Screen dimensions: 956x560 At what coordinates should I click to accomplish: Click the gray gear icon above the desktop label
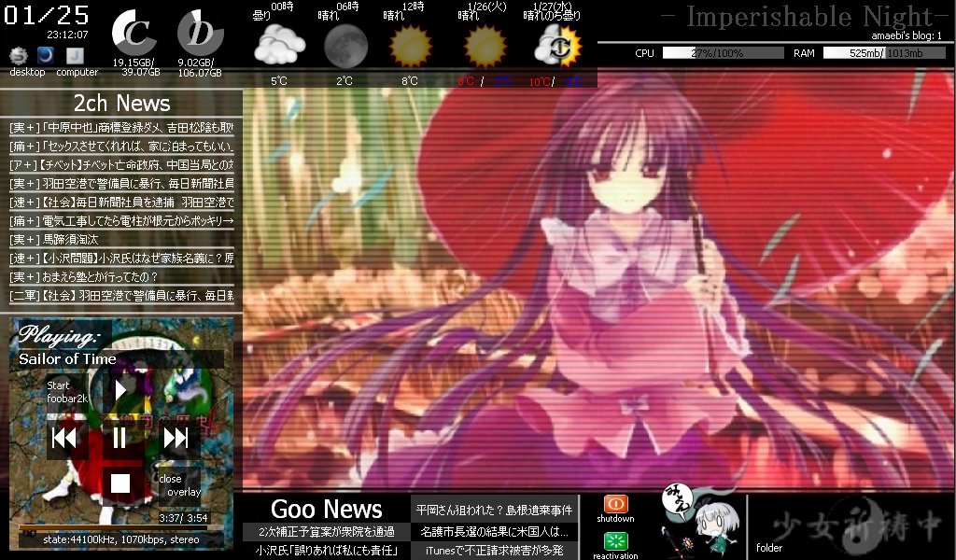click(19, 56)
